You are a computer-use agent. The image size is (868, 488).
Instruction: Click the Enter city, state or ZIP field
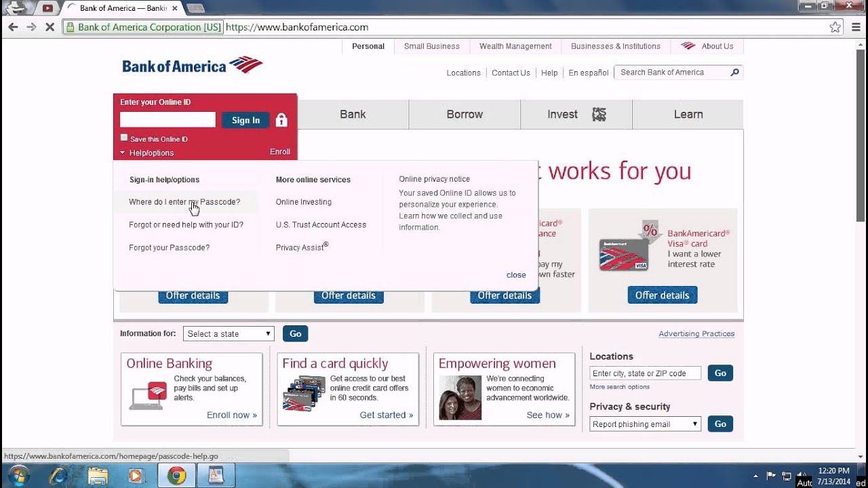click(x=645, y=373)
